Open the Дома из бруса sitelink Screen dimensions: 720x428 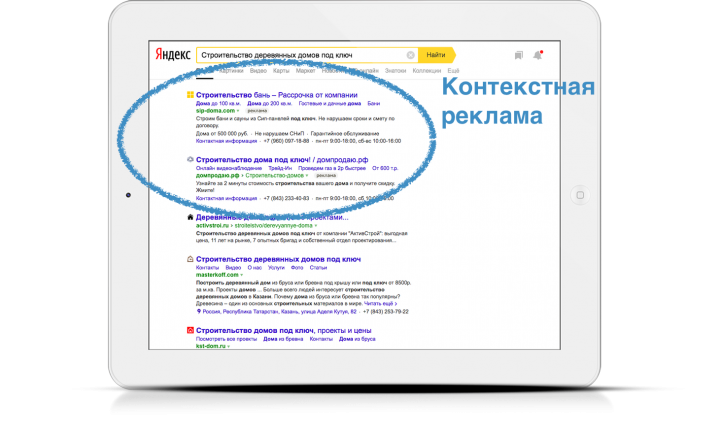(357, 339)
